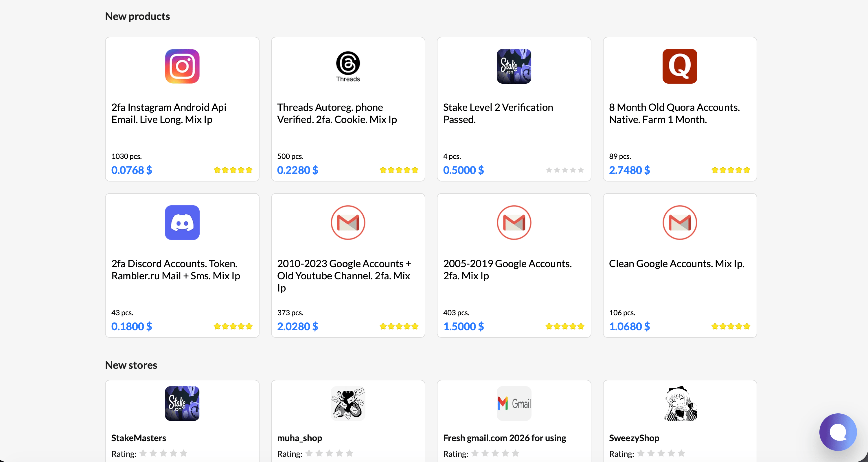This screenshot has height=462, width=868.
Task: Click the 0.1800 $ Discord price
Action: (131, 327)
